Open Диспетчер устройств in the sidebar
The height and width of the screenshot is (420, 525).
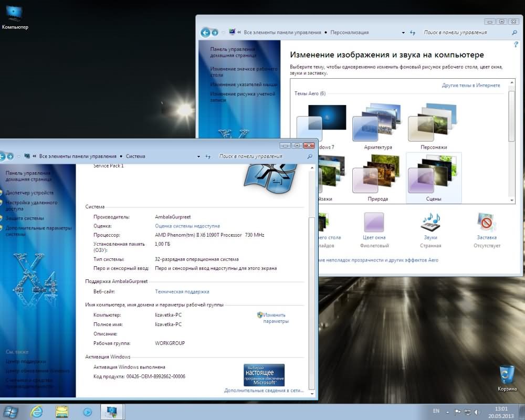pos(29,193)
